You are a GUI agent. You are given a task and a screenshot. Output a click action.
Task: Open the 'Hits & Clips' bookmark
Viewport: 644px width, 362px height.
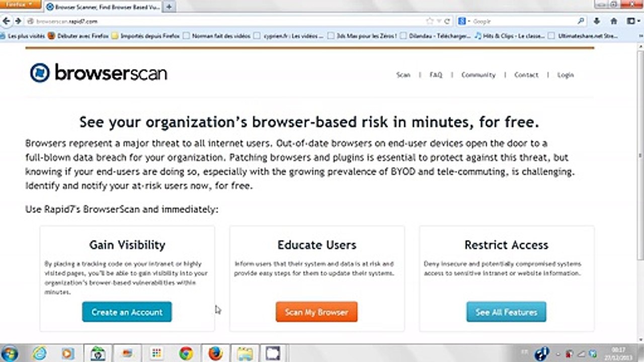(x=509, y=36)
